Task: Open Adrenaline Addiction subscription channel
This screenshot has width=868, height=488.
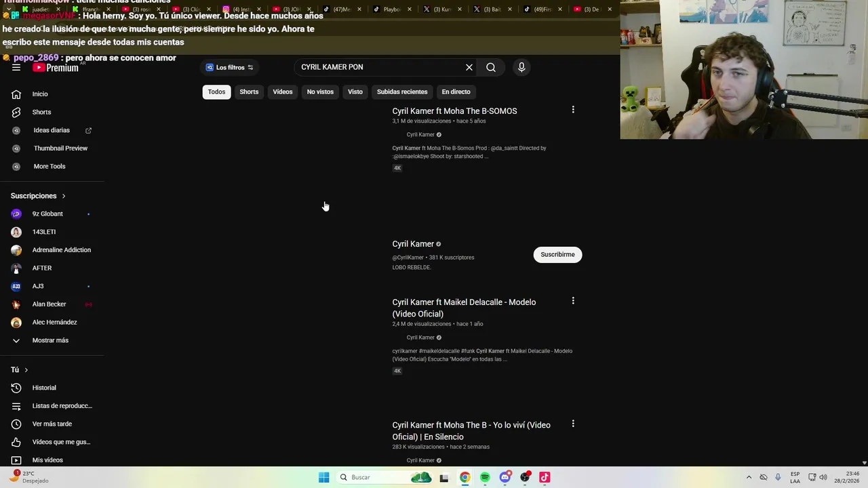Action: pos(61,250)
